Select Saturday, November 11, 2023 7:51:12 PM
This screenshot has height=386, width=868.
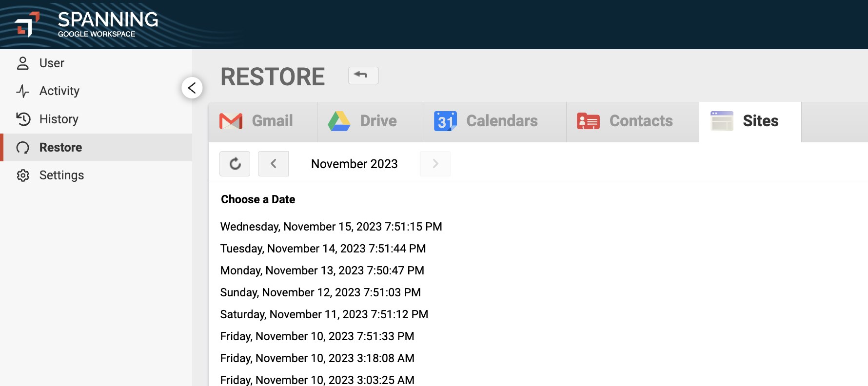[324, 314]
